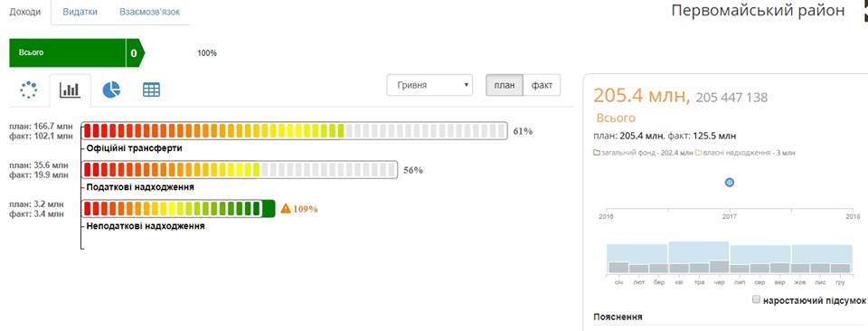The image size is (868, 331).
Task: Open the Взаємозв'язок tab
Action: point(149,12)
